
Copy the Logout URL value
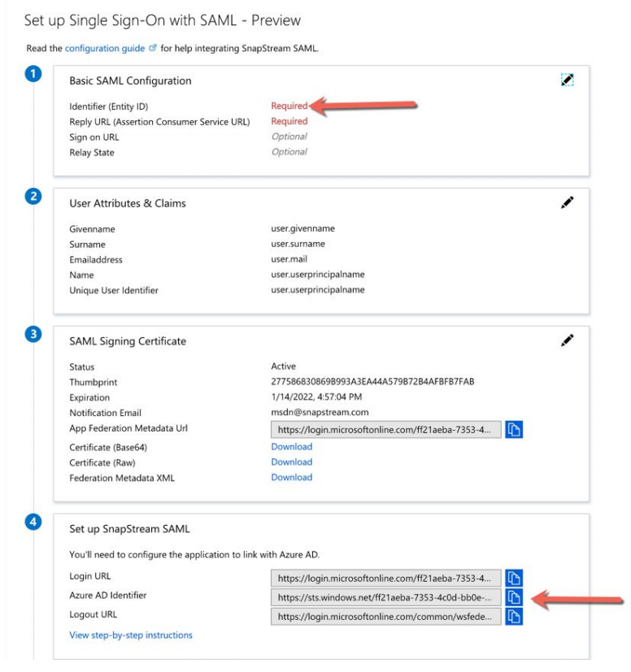[514, 616]
